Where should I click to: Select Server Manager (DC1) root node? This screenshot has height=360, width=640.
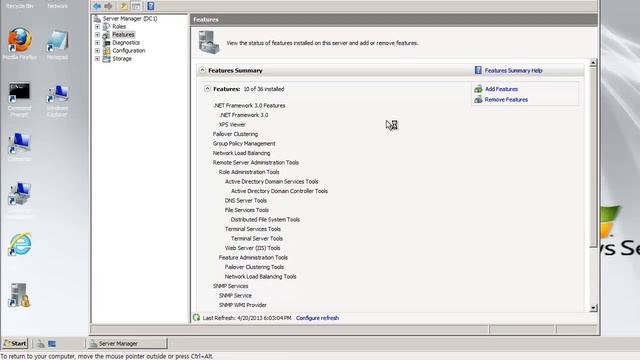point(130,19)
